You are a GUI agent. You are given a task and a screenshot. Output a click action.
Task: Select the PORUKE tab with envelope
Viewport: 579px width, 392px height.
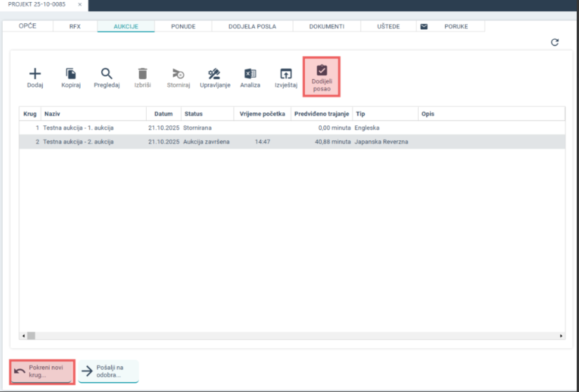coord(449,26)
